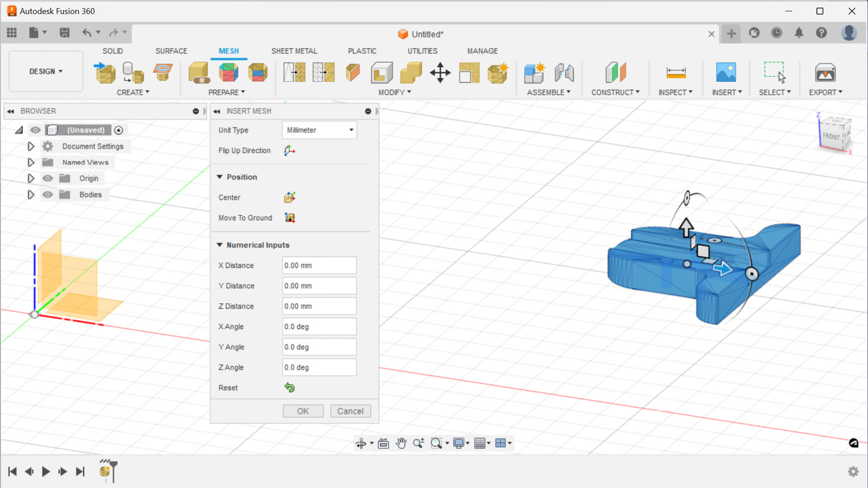The width and height of the screenshot is (868, 488).
Task: Click the Select window tool icon
Action: click(x=775, y=72)
